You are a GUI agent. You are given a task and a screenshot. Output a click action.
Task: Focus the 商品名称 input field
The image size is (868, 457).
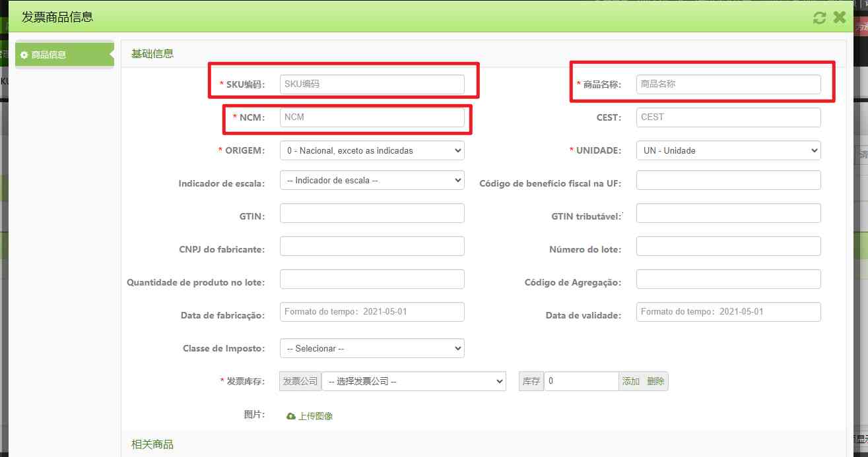click(x=728, y=84)
